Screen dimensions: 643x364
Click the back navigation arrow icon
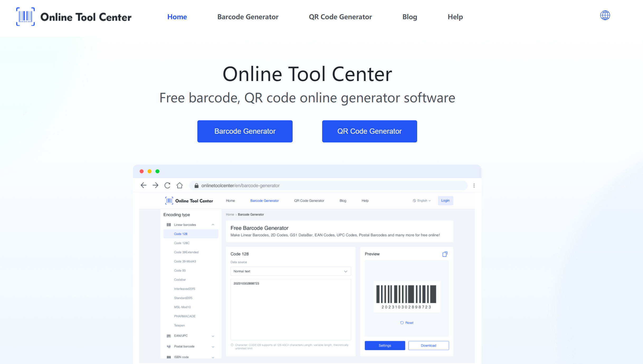[x=144, y=185]
